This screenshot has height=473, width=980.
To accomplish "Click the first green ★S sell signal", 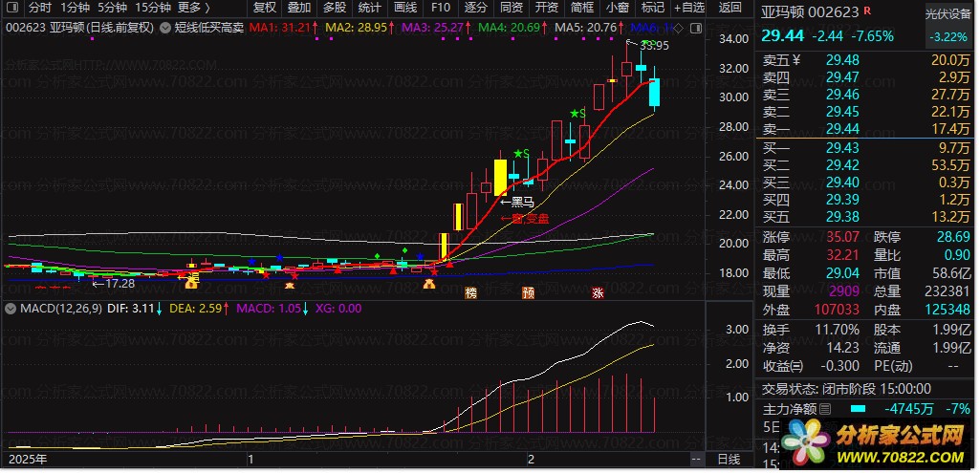I will (521, 154).
